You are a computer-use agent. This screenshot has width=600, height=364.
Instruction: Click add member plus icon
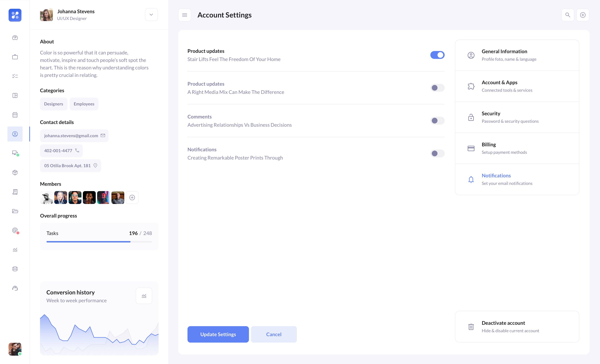coord(132,198)
